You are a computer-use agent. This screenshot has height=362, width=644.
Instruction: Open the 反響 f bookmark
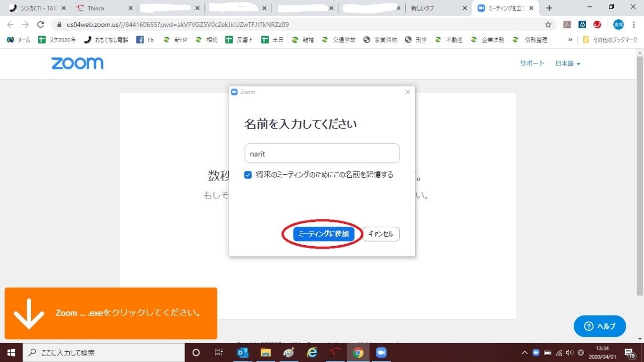tap(239, 40)
